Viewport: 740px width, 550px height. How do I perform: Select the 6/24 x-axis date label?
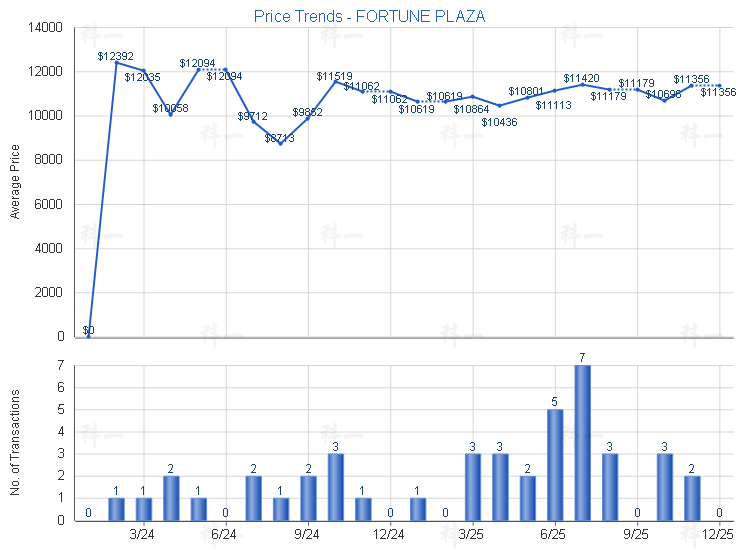[x=225, y=534]
